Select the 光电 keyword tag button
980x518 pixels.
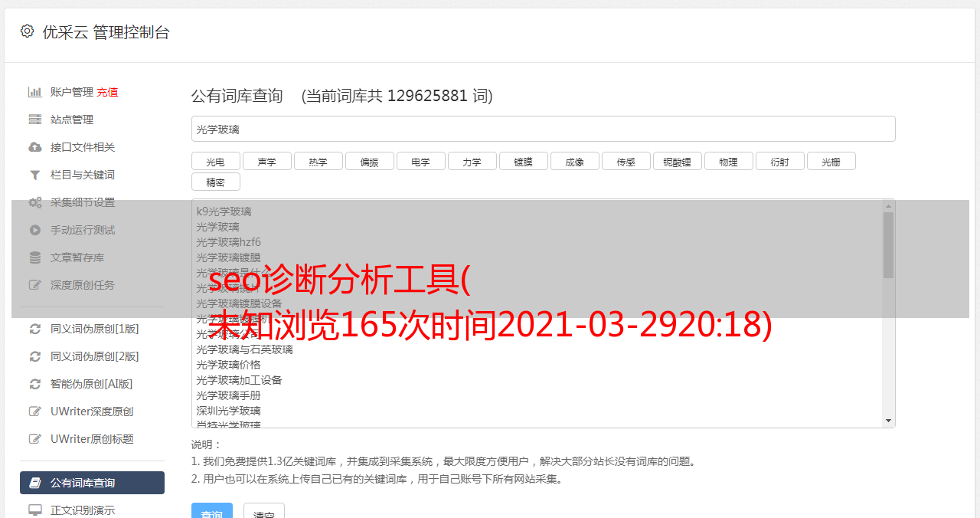pos(216,162)
